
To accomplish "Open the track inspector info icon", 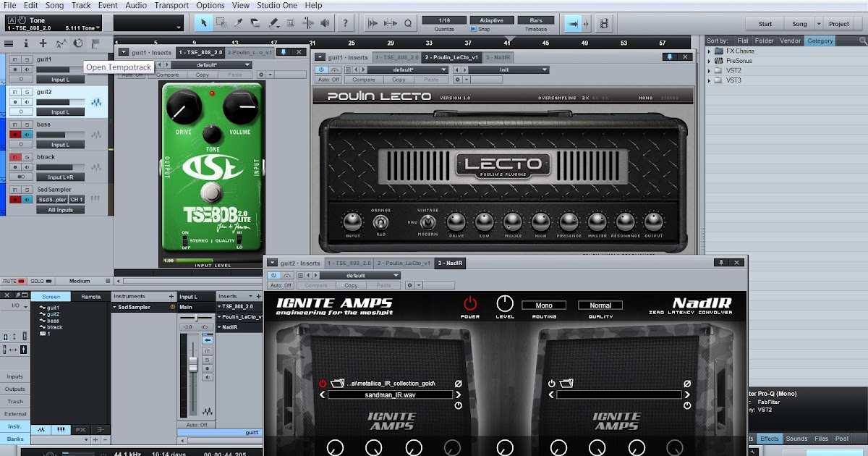I will click(26, 43).
